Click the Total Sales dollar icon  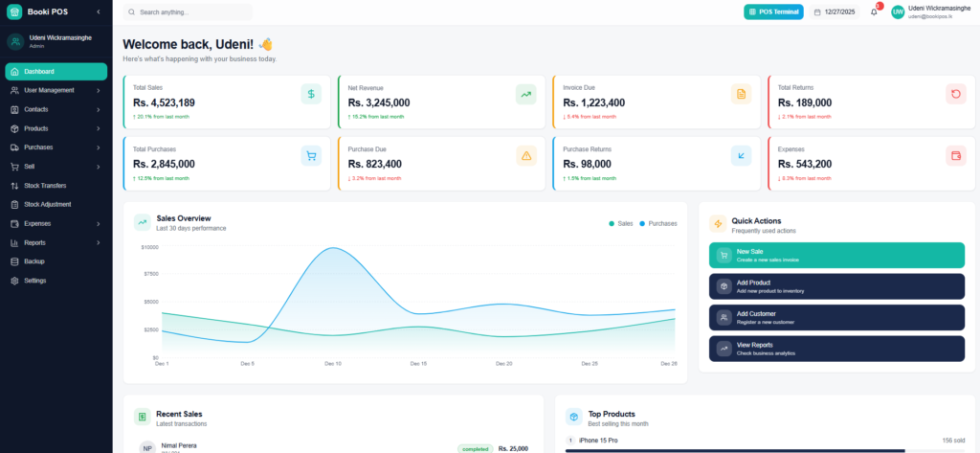point(311,94)
